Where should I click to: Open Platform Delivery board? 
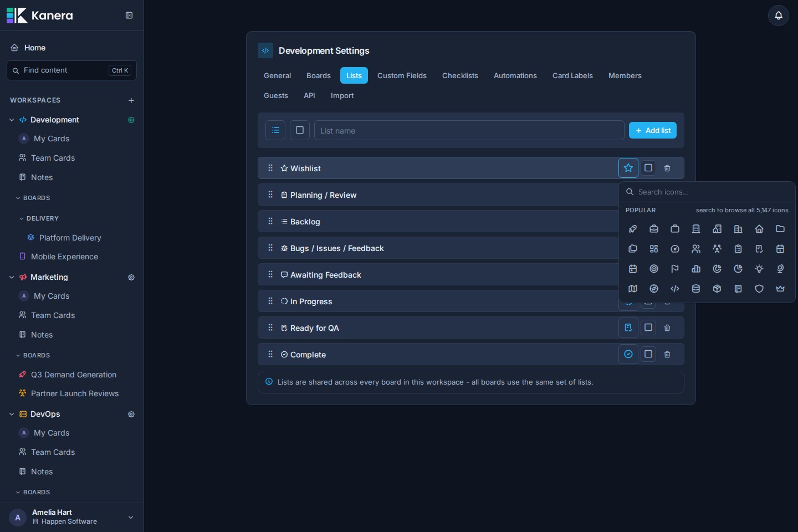pyautogui.click(x=70, y=238)
